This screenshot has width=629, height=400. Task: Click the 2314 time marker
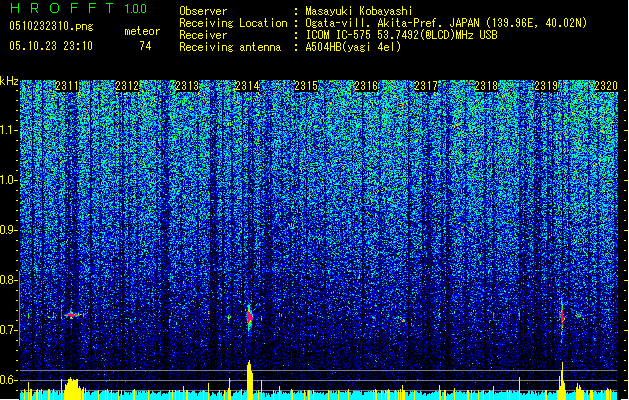[247, 86]
